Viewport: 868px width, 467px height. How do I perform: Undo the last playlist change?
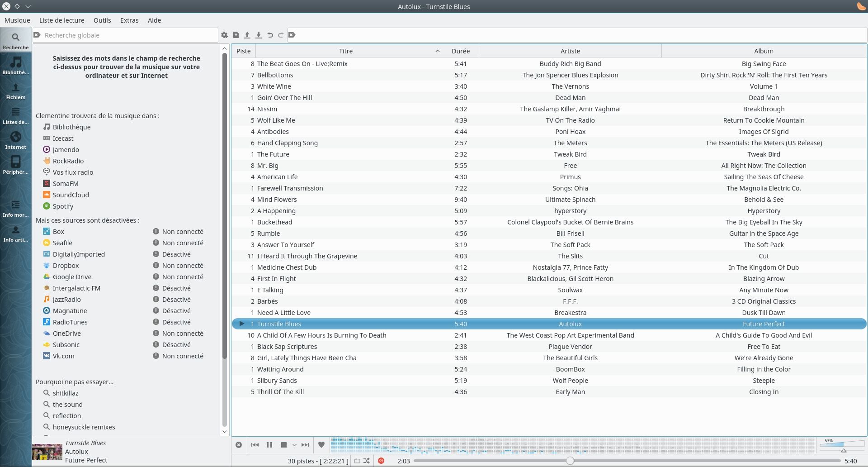[x=270, y=35]
